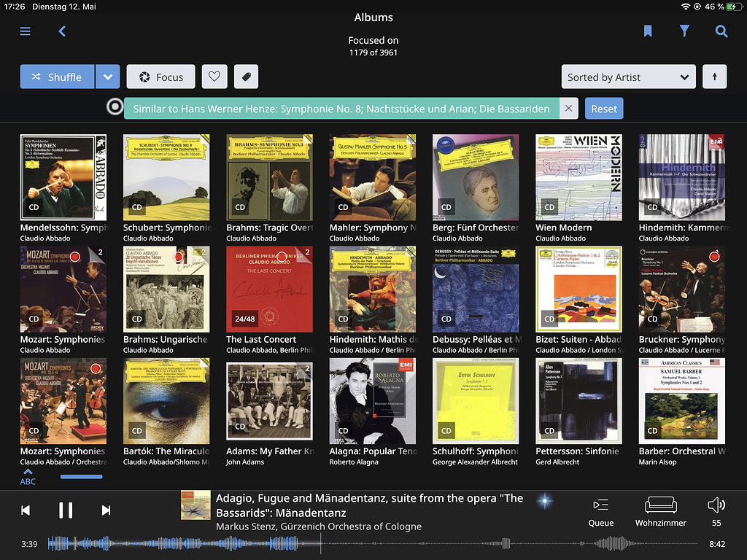Click artist George Alexander Albrecht

pyautogui.click(x=475, y=462)
